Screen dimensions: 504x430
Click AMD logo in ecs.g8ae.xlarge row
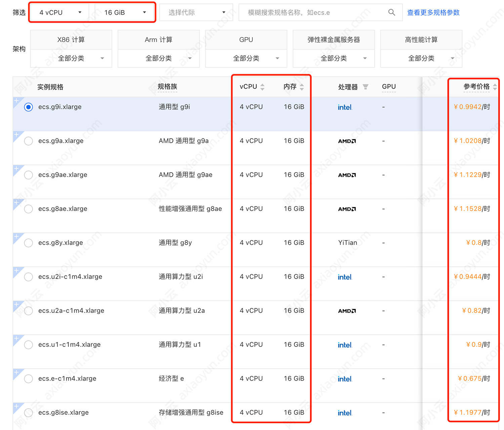(347, 209)
